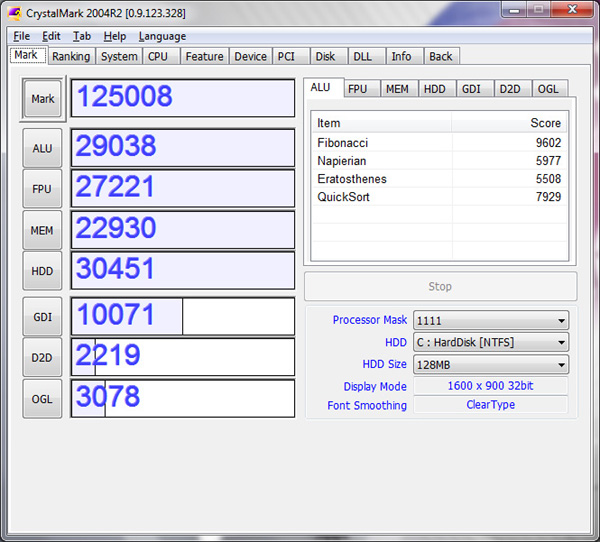Switch to the Back tab
The image size is (600, 542).
[x=442, y=56]
